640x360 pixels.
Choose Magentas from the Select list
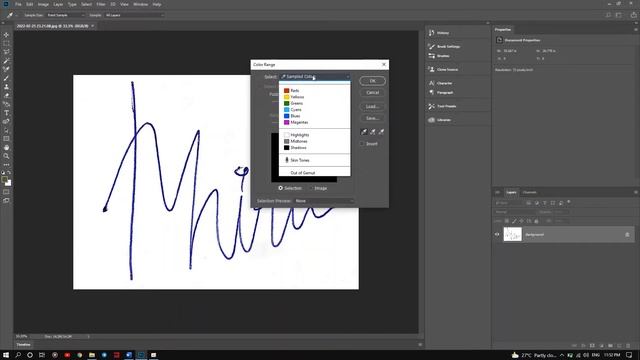point(314,122)
